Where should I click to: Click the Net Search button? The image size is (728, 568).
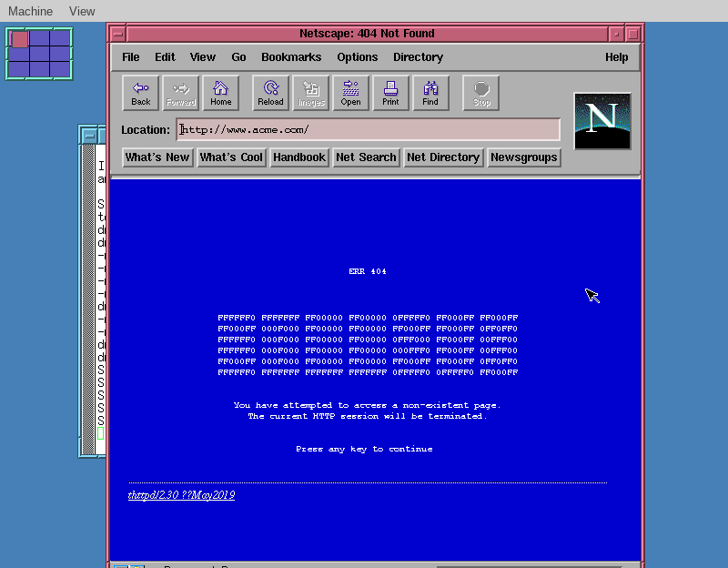pos(366,157)
